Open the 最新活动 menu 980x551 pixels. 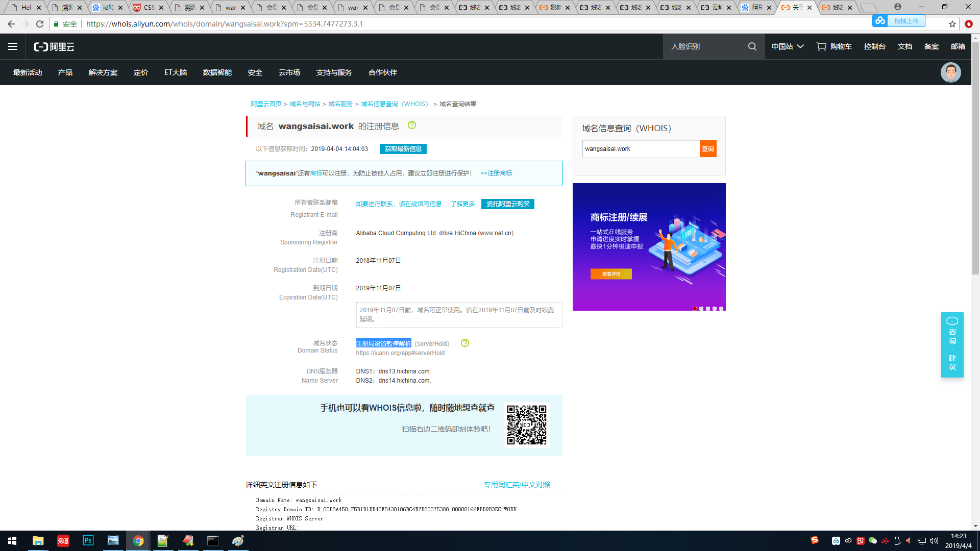point(28,72)
